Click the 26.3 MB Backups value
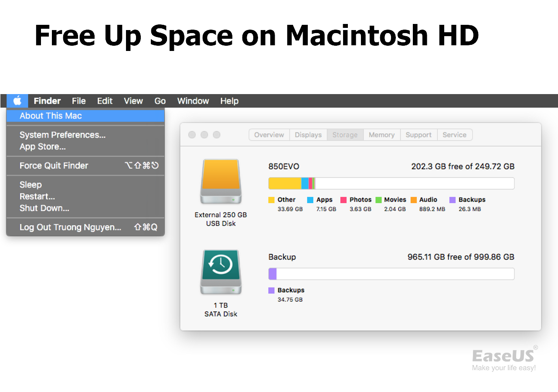Screen dimensions: 558x392 (470, 209)
